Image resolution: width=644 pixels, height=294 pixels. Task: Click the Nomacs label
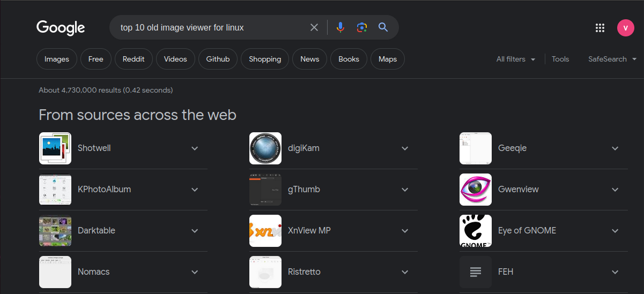coord(94,272)
